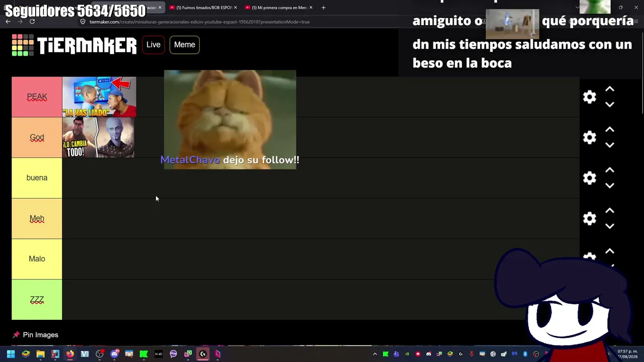Move the Malo row up

610,251
